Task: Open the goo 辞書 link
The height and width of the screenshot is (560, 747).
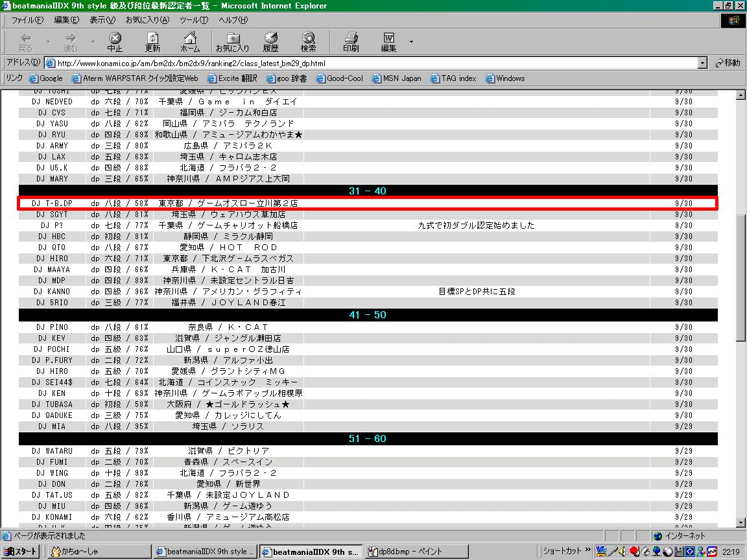Action: tap(287, 78)
